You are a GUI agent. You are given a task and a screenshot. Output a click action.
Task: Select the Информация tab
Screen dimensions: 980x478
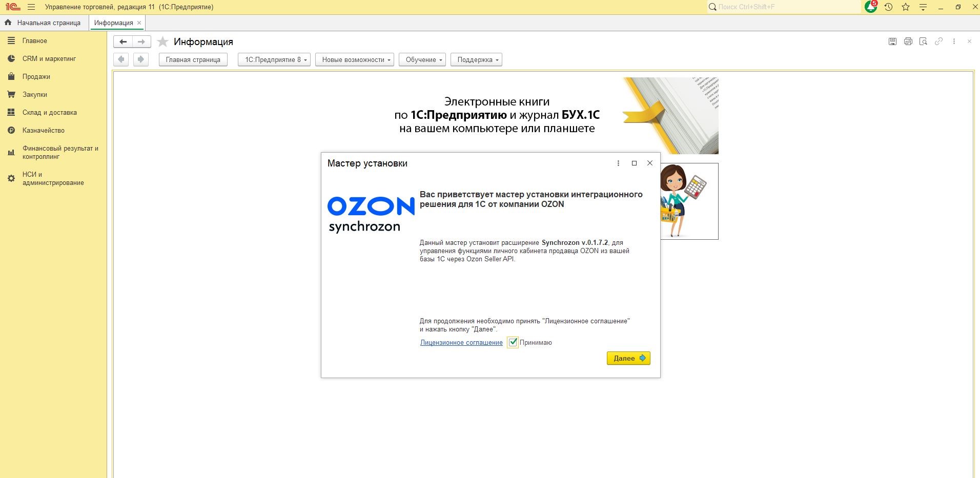[x=113, y=23]
